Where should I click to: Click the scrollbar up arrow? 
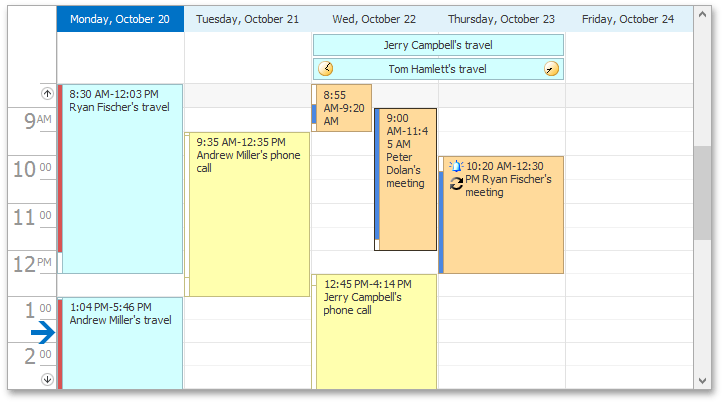[x=702, y=15]
